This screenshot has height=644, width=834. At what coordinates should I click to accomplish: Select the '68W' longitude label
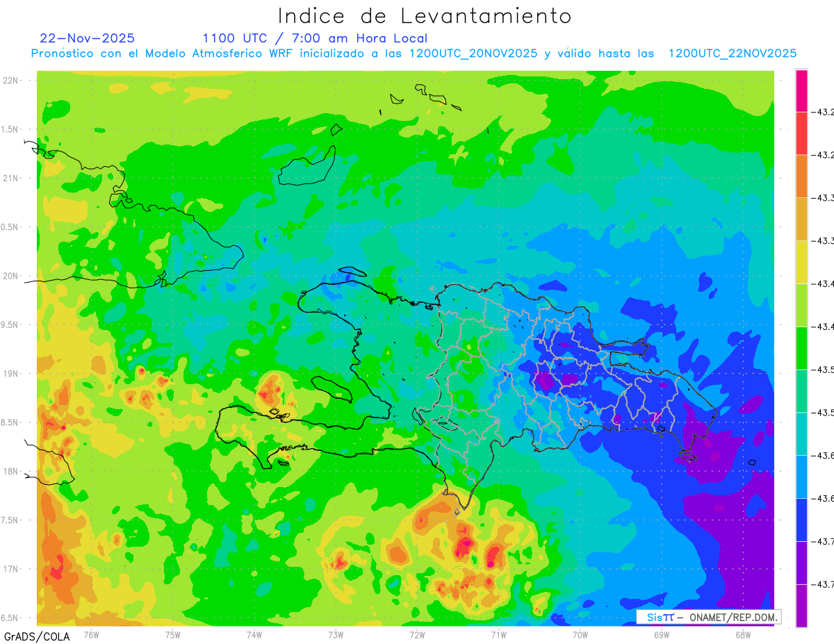(742, 635)
